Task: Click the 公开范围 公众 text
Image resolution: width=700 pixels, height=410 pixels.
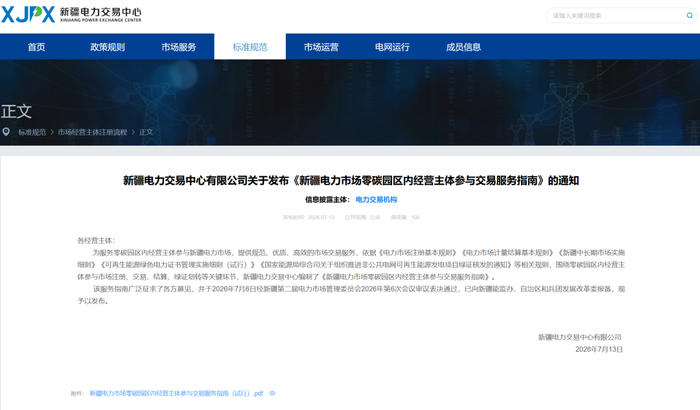Action: click(362, 218)
